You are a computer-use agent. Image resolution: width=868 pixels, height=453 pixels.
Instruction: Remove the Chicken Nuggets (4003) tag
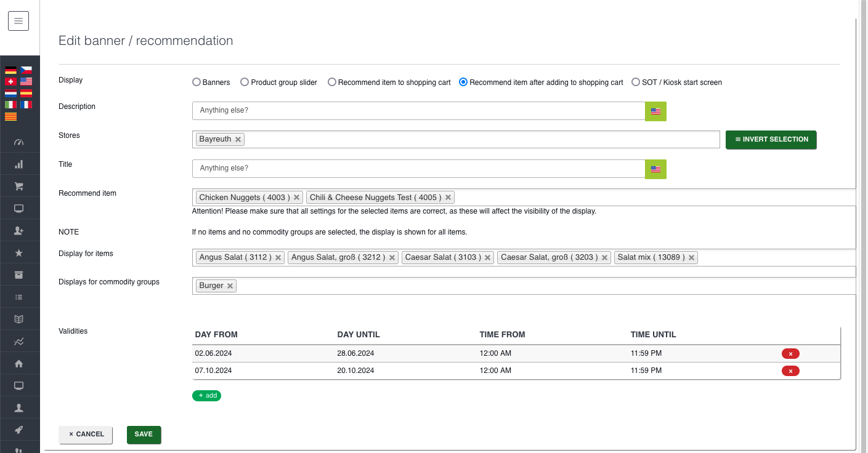click(296, 198)
